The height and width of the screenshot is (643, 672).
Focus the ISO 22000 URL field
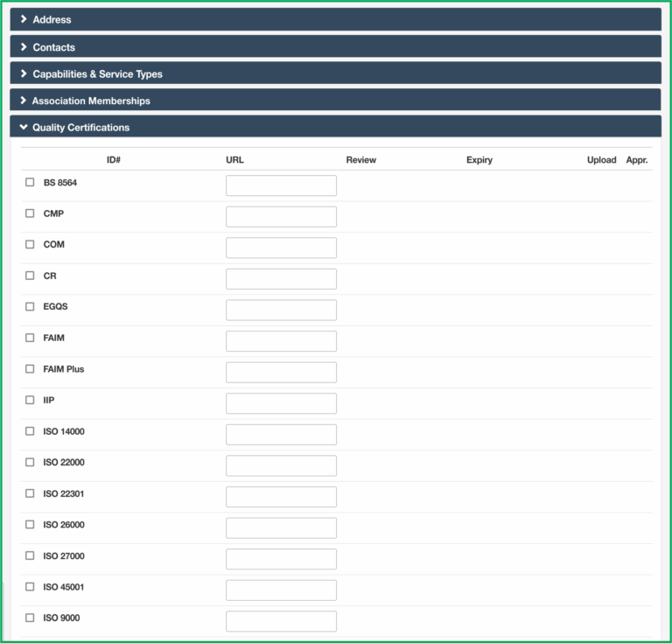(281, 465)
